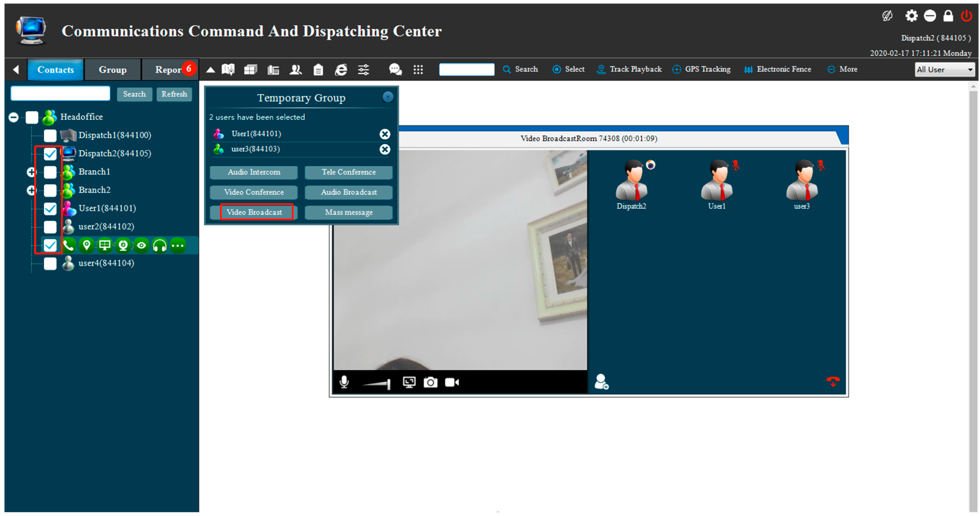Collapse the Headoffice tree node
This screenshot has width=980, height=516.
(x=14, y=117)
